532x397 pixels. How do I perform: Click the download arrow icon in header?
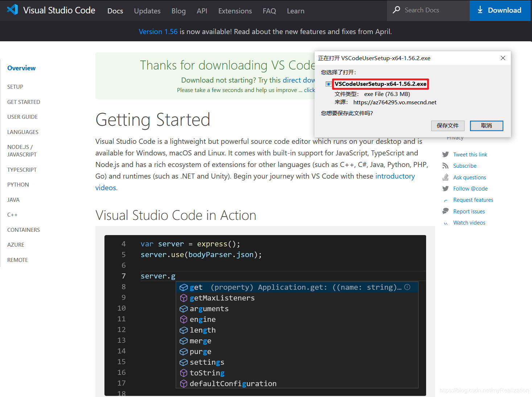point(480,10)
